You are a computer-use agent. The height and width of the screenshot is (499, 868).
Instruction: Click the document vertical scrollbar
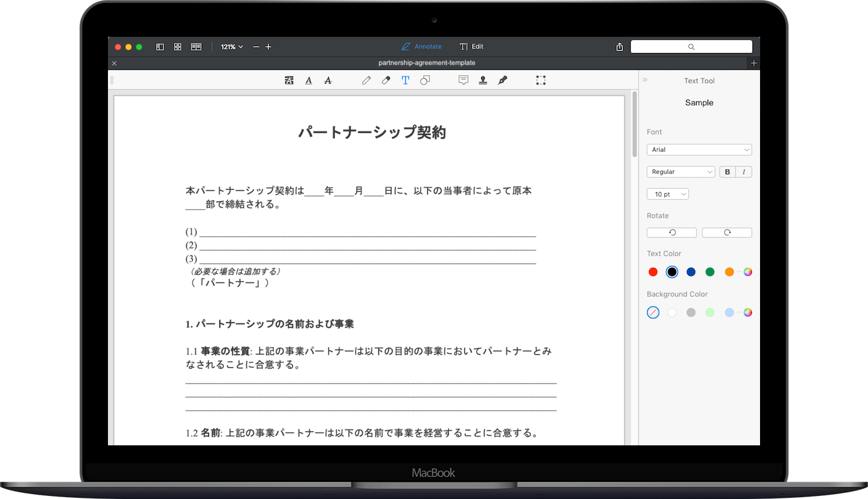(x=635, y=125)
